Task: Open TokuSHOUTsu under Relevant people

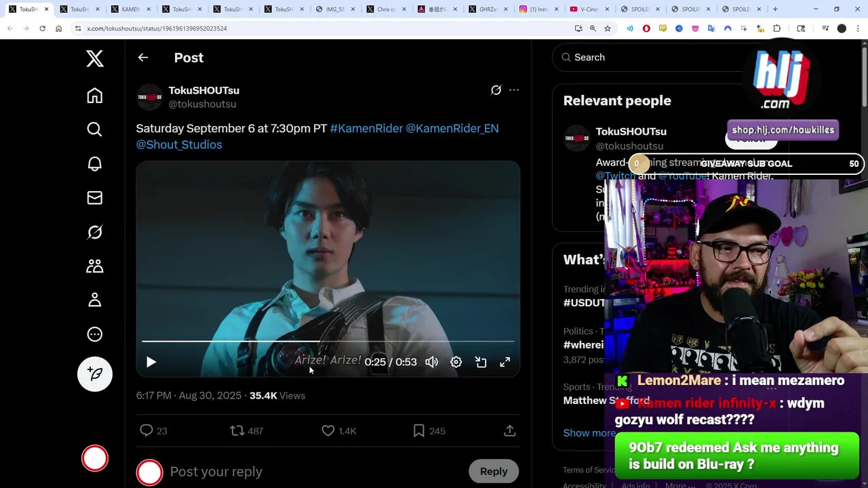Action: [x=631, y=131]
